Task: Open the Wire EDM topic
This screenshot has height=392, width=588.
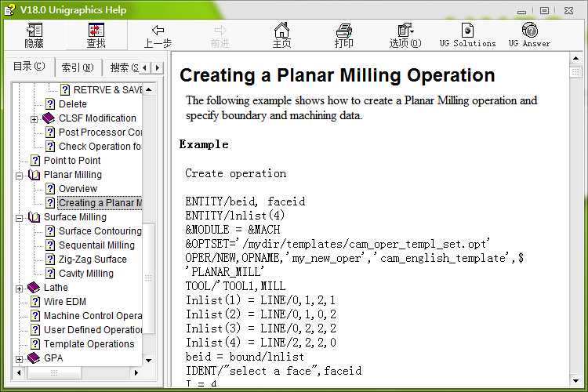Action: coord(64,302)
